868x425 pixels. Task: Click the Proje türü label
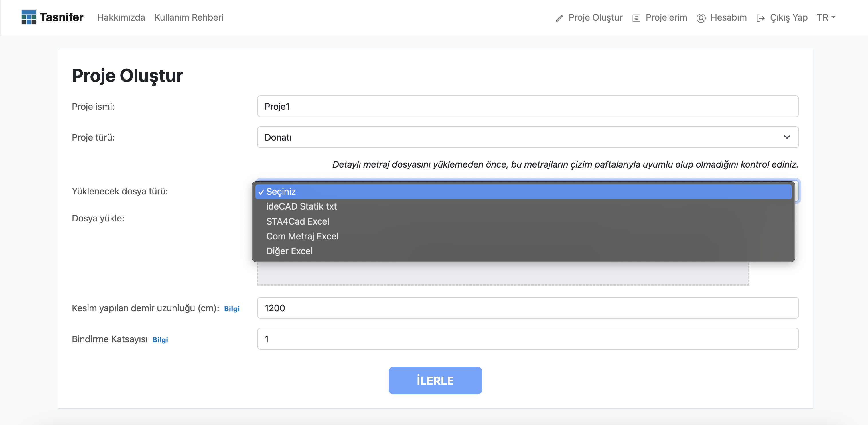point(93,137)
